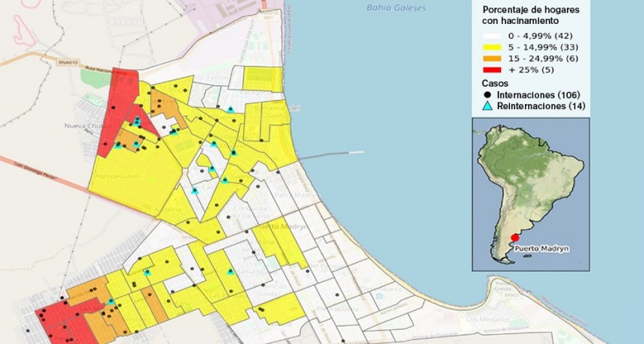Click the Agropecuario neighborhood label
The height and width of the screenshot is (344, 644).
(117, 176)
